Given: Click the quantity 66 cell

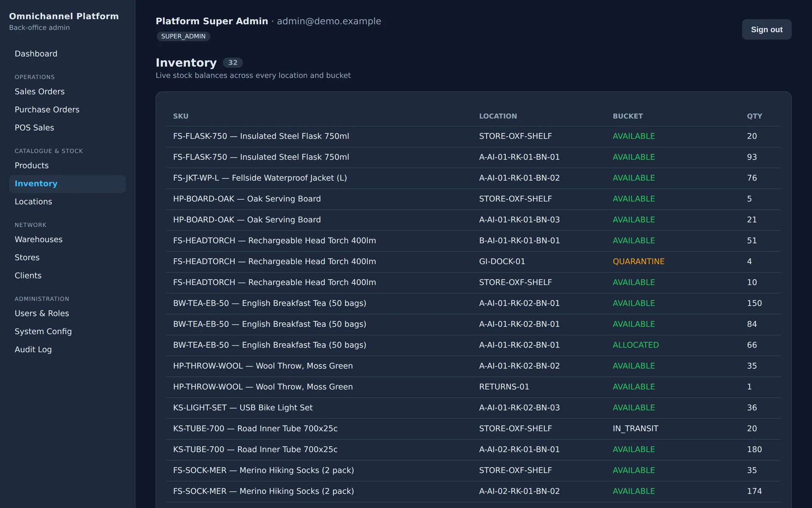Looking at the screenshot, I should pos(752,345).
